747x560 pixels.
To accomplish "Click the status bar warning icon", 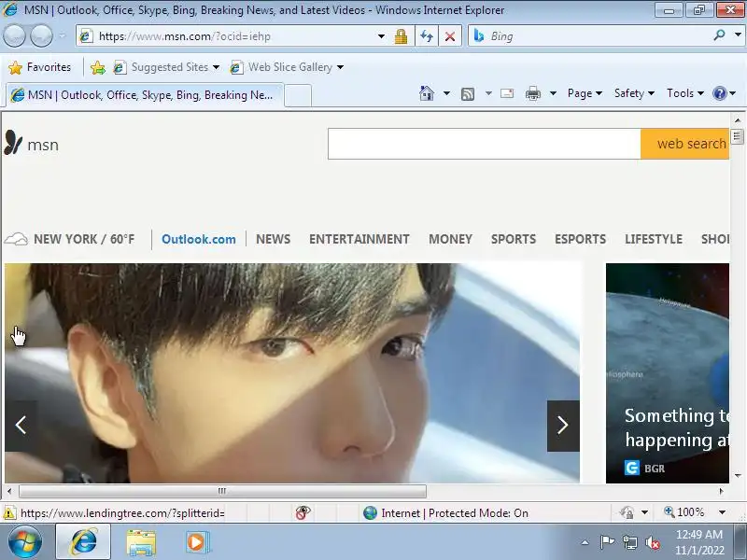I will coord(9,513).
